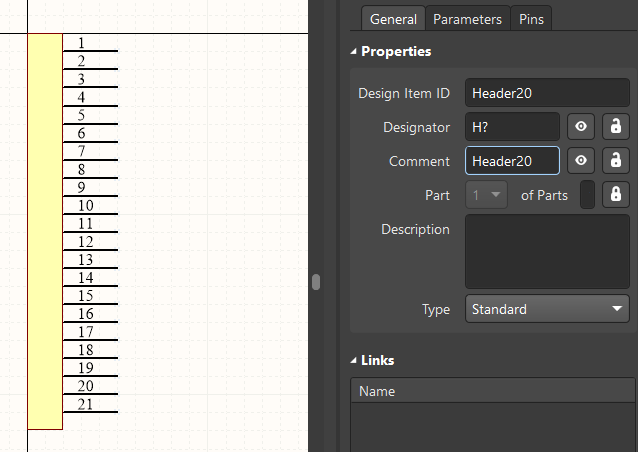Toggle Designator visibility eye icon
The height and width of the screenshot is (452, 638).
[582, 127]
